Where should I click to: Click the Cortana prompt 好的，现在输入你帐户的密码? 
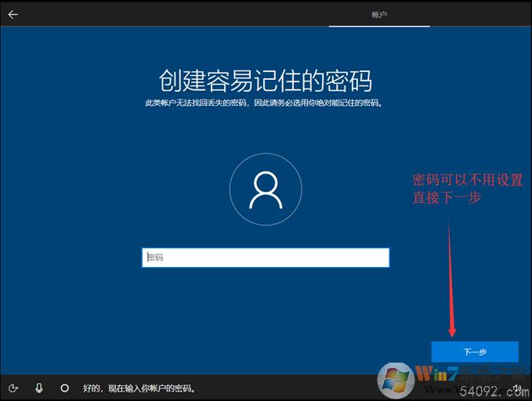tap(139, 388)
